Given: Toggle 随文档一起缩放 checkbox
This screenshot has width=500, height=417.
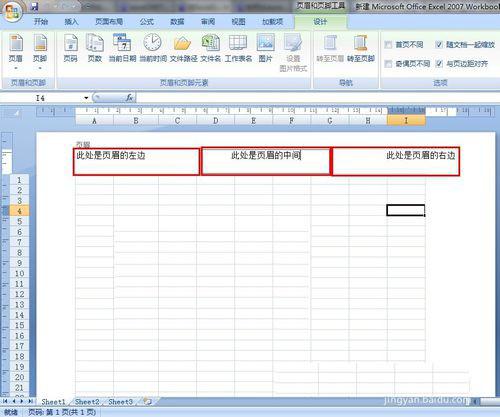Looking at the screenshot, I should pyautogui.click(x=439, y=45).
